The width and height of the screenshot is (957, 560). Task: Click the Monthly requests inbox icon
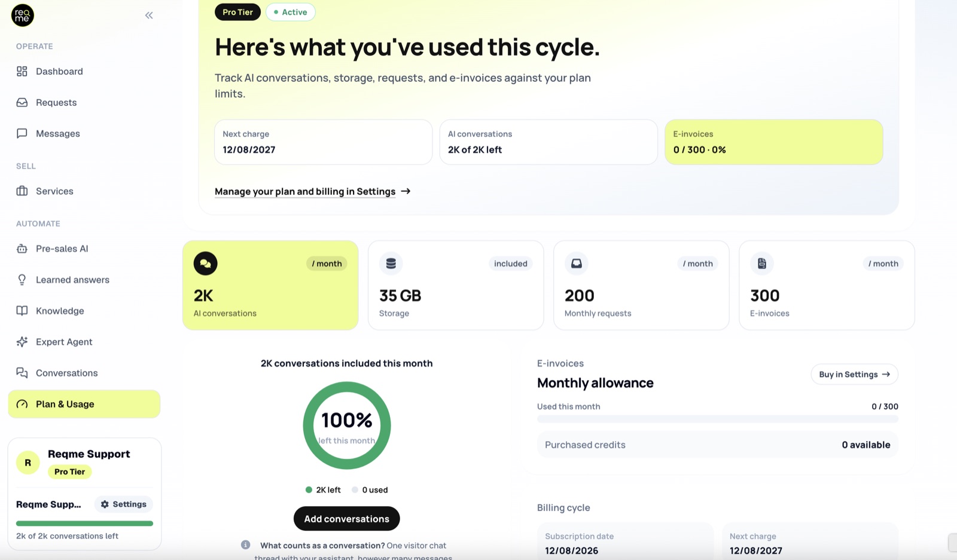click(576, 264)
